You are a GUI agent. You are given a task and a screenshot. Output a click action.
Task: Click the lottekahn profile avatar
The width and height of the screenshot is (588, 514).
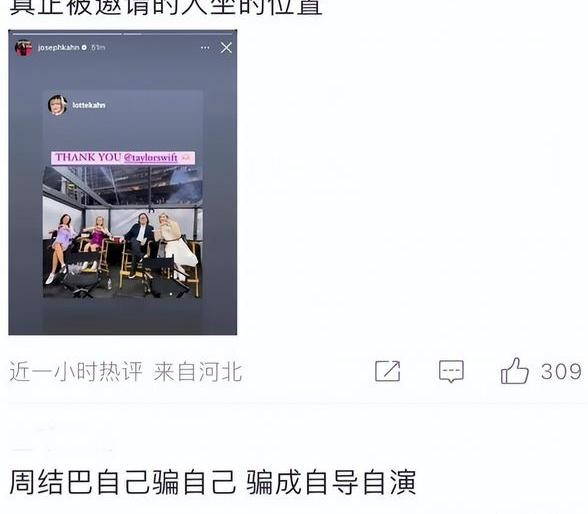[58, 105]
